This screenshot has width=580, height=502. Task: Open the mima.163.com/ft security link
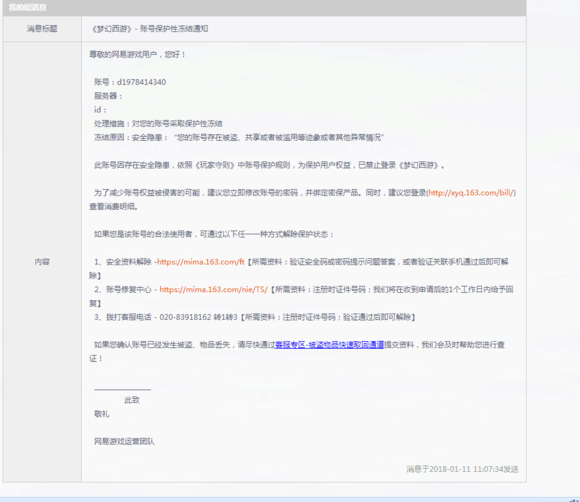coord(200,262)
